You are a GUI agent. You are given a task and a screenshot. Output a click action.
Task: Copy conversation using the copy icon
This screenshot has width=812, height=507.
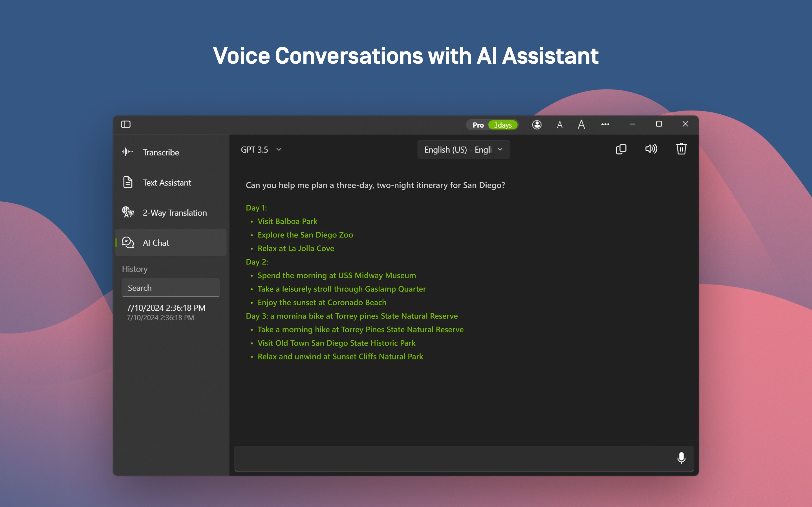click(x=621, y=149)
